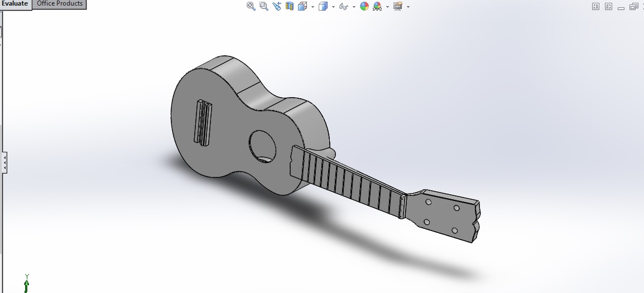Click the Display Style cube icon
The image size is (644, 293).
(x=323, y=6)
